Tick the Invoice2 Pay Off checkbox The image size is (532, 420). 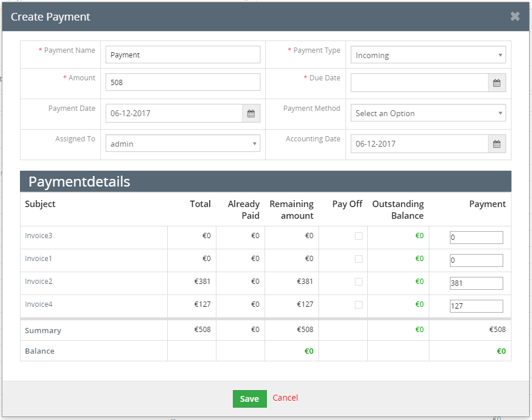click(x=358, y=282)
